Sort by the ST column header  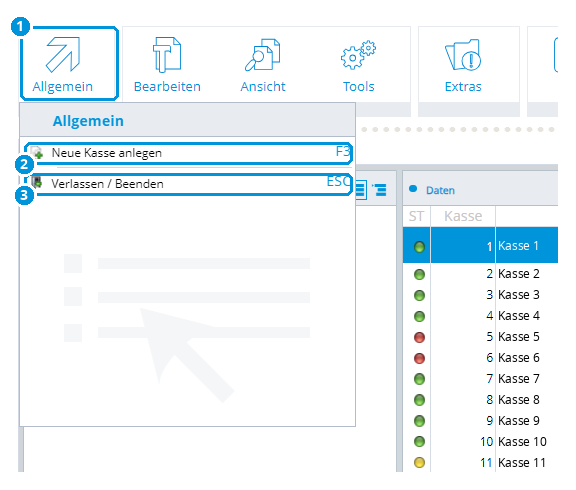pyautogui.click(x=417, y=216)
